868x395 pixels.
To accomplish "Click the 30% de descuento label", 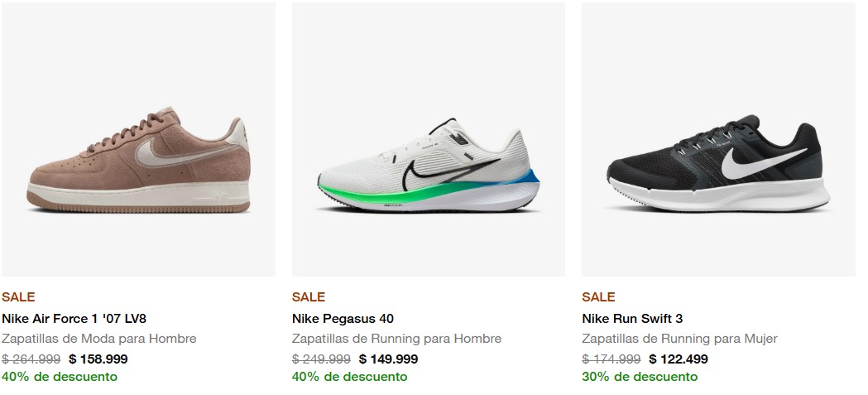I will coord(640,377).
